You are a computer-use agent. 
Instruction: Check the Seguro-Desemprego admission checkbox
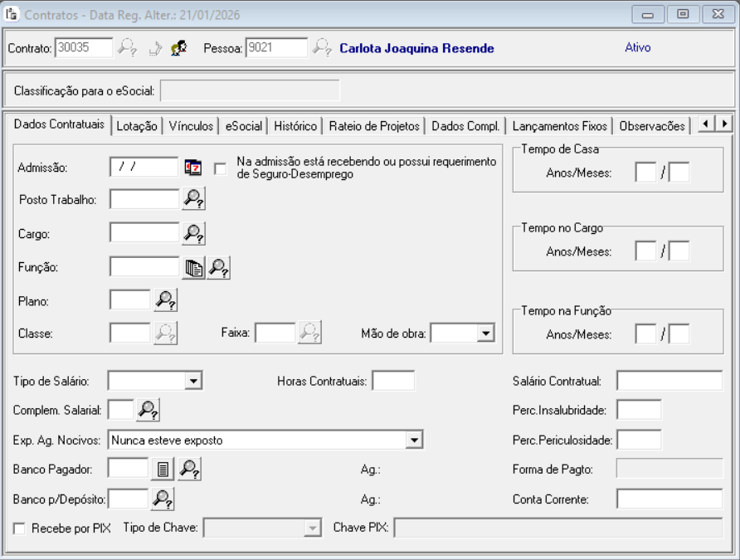point(220,168)
